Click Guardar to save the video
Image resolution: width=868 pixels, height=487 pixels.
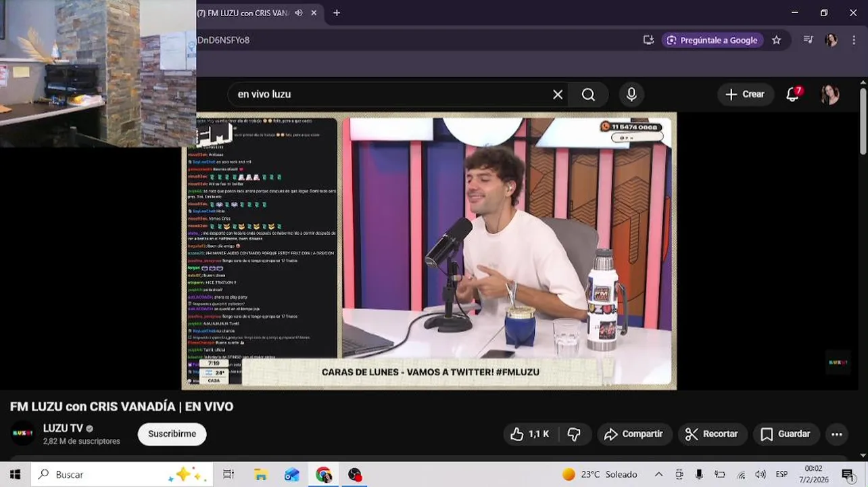[x=786, y=434]
